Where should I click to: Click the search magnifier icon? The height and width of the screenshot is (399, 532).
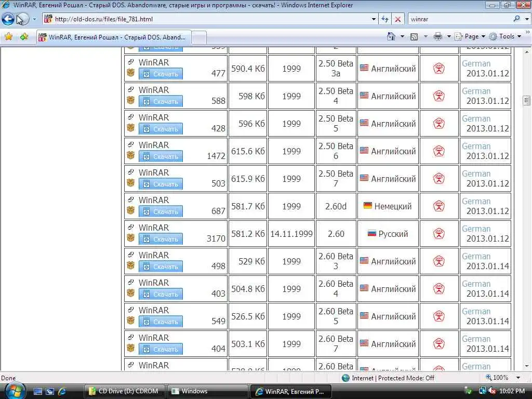[x=516, y=19]
